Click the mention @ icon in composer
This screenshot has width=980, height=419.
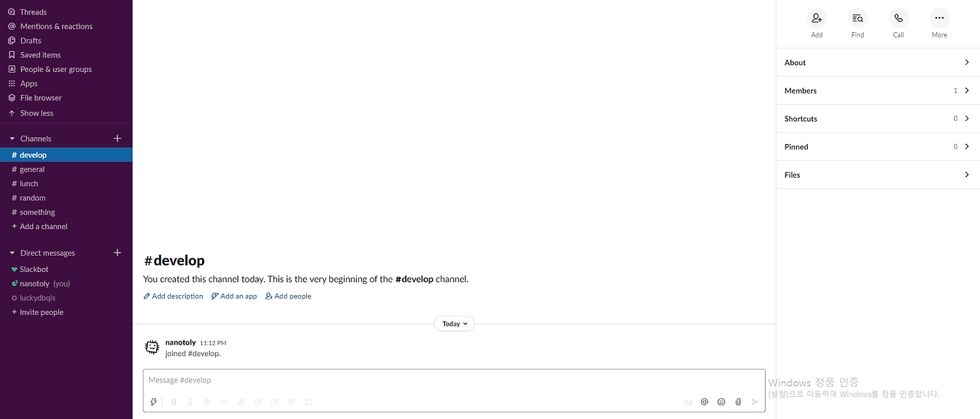704,401
